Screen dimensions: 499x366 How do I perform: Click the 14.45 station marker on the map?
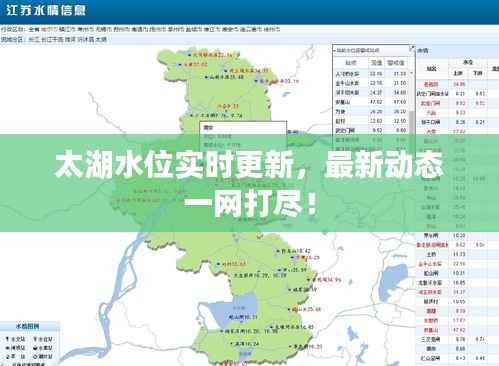tap(291, 327)
